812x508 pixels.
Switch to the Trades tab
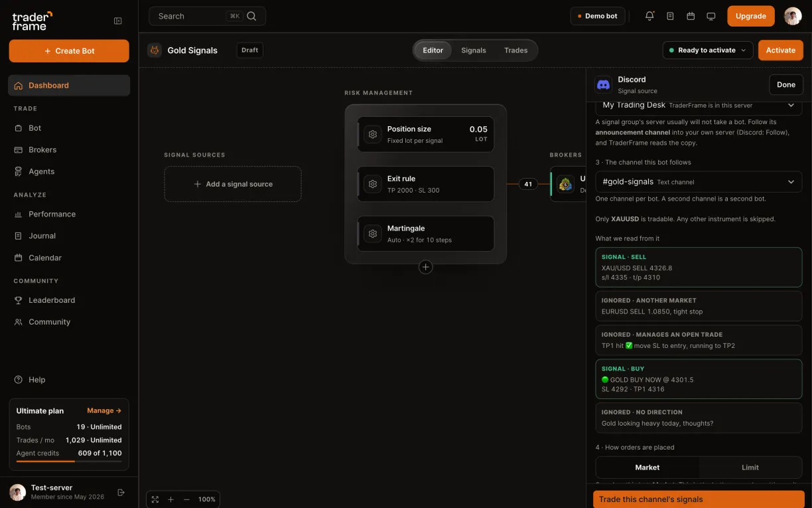(516, 50)
